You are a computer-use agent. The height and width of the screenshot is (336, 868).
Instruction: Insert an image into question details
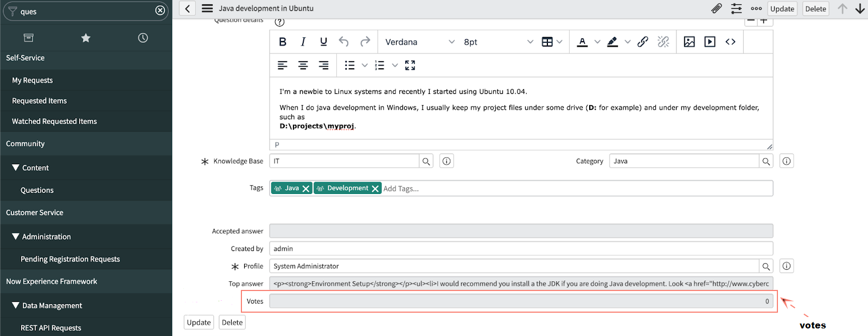point(689,42)
